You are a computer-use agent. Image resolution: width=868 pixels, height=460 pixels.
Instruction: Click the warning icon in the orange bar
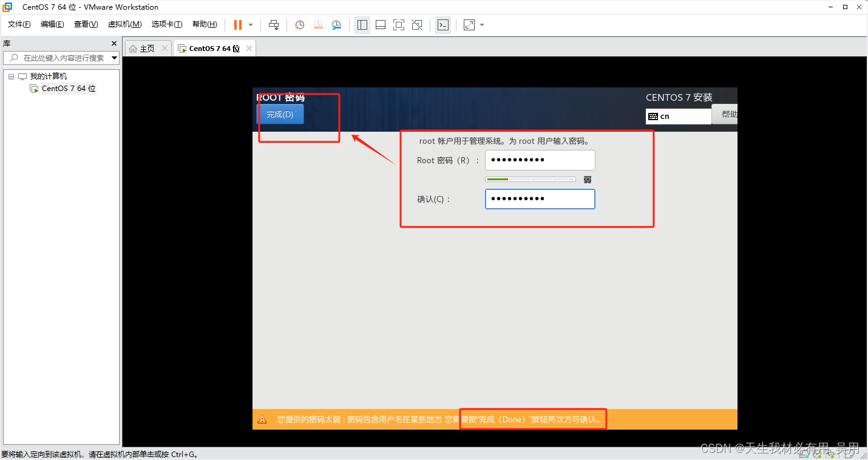tap(262, 419)
